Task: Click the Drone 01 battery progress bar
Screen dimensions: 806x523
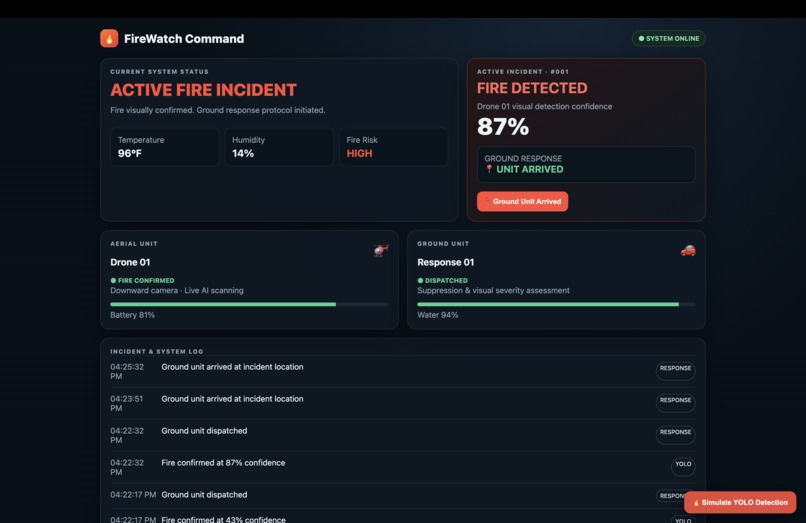Action: 249,304
